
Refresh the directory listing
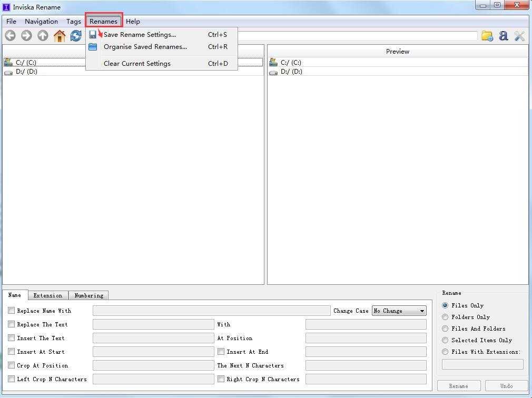tap(76, 36)
